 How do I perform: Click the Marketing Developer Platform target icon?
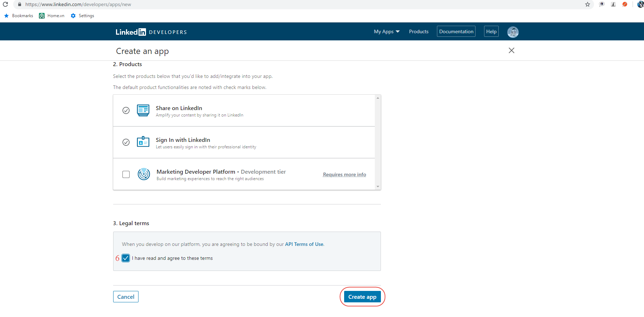tap(144, 174)
